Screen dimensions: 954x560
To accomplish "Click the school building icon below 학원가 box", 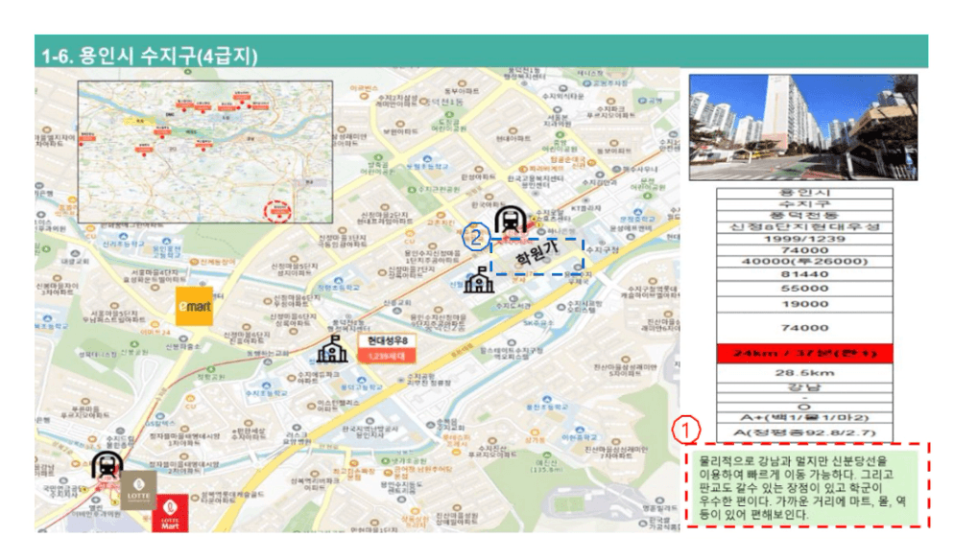I will (479, 281).
